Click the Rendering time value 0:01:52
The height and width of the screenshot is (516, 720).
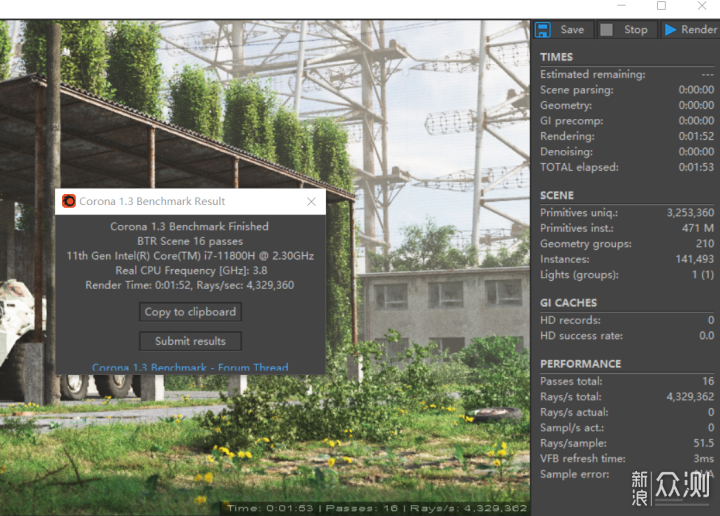click(x=696, y=136)
